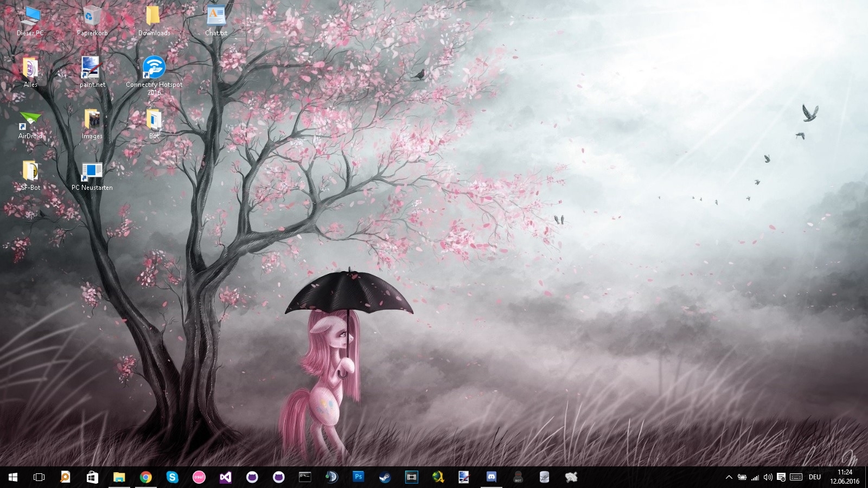
Task: Open the volume control tray icon
Action: tap(768, 477)
